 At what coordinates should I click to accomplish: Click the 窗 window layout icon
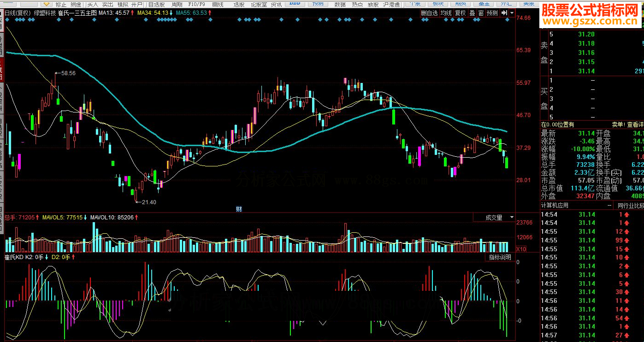(481, 13)
